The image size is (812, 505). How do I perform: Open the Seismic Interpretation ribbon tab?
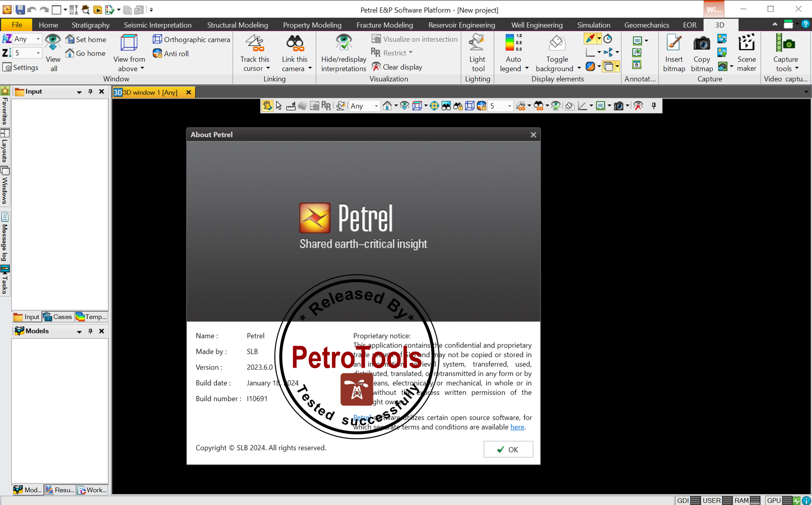pyautogui.click(x=158, y=25)
